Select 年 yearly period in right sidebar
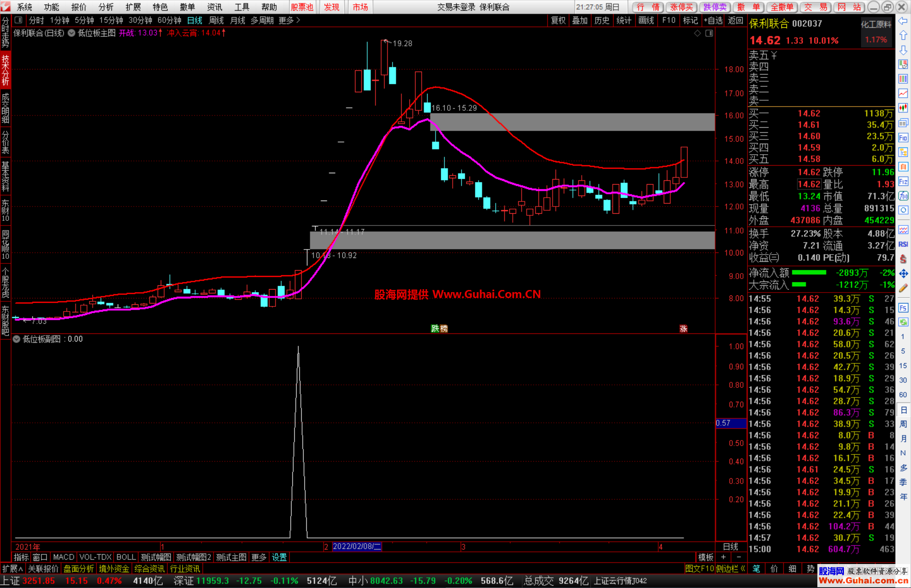This screenshot has width=911, height=588. [903, 497]
